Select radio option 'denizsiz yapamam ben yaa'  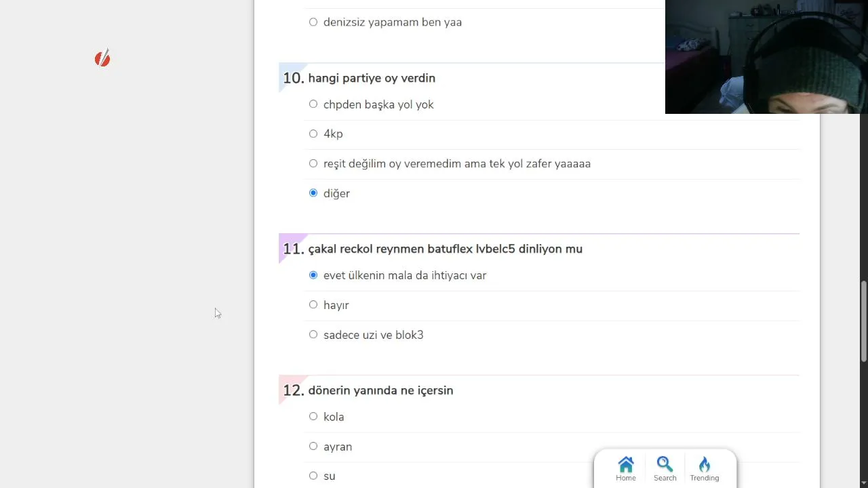(x=313, y=22)
